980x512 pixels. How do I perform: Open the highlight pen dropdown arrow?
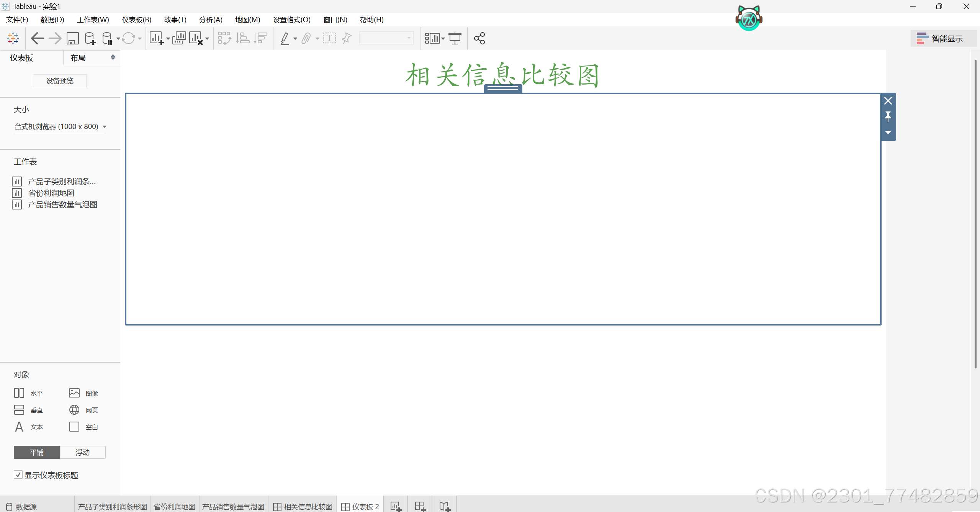point(295,39)
